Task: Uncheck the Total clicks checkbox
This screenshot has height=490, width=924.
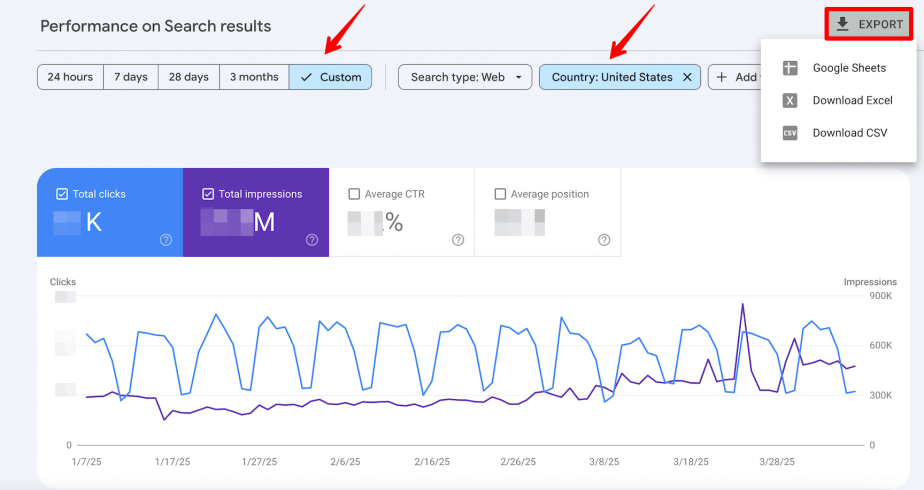Action: point(62,194)
